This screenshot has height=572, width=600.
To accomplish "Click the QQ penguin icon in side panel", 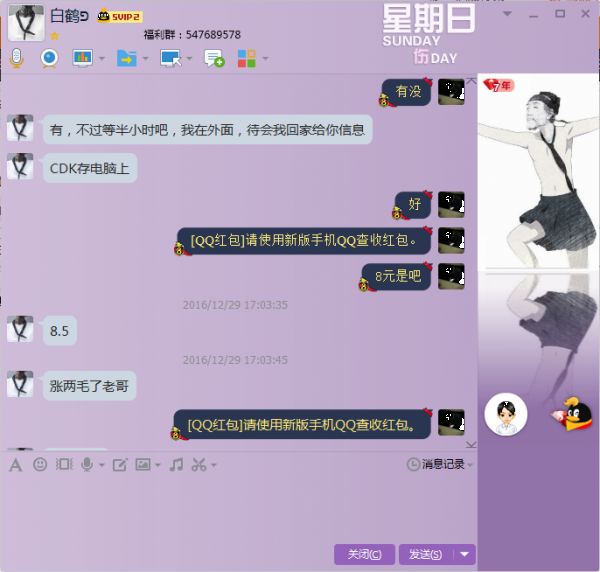I will [572, 414].
